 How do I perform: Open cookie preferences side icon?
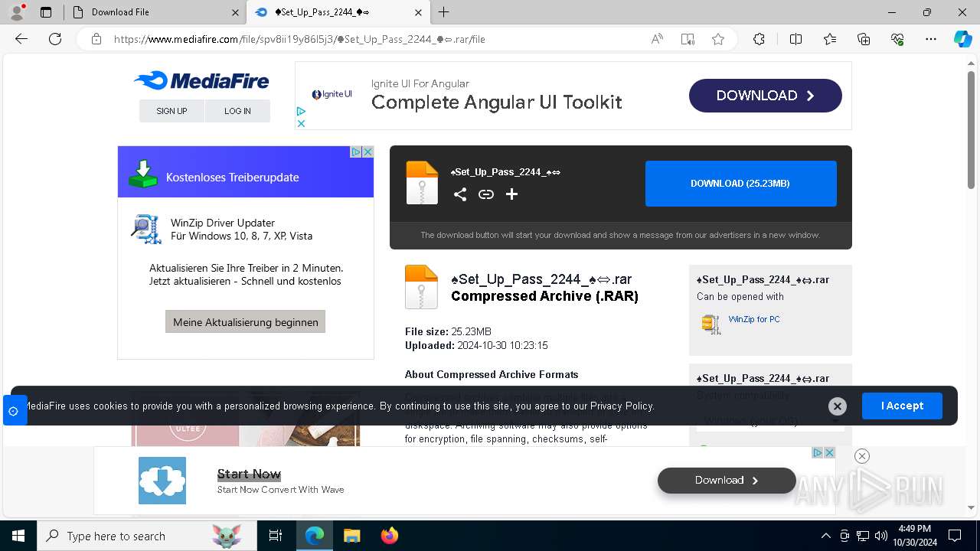pos(13,411)
